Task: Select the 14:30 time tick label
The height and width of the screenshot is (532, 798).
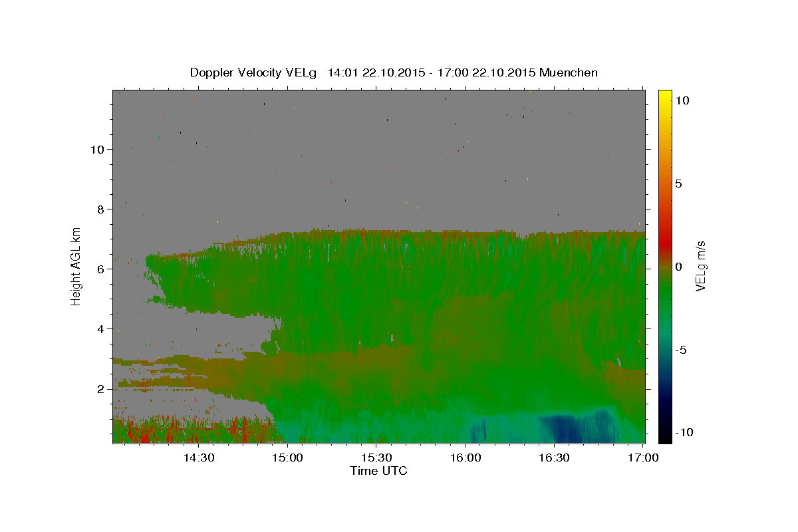Action: pos(198,458)
